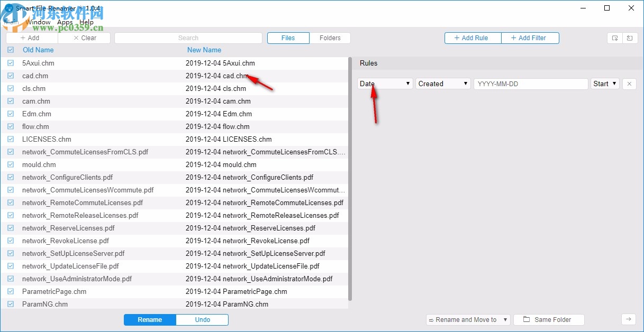Click the Smart File Renamer logo icon

8,8
